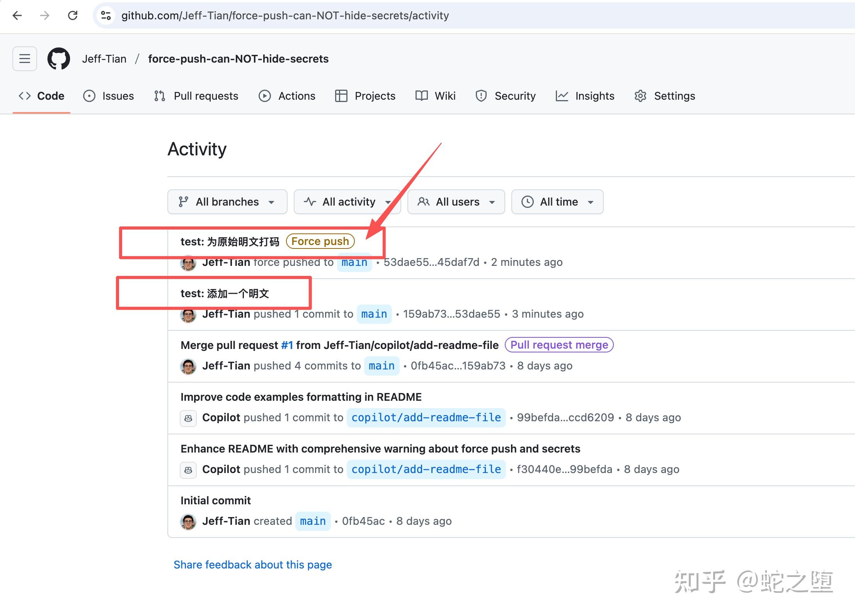Open the All activity filter dropdown
855x616 pixels.
pos(347,202)
